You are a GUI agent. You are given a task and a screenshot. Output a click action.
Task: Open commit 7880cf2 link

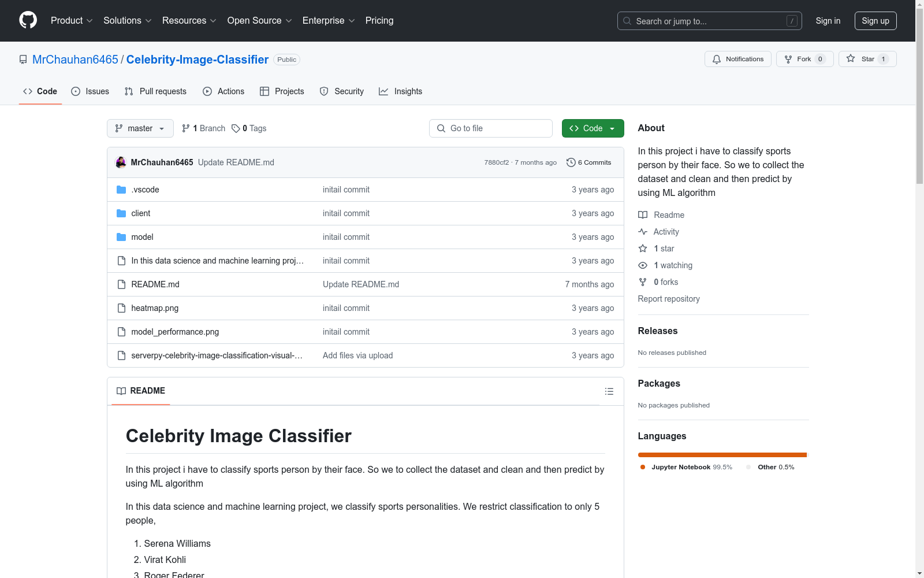[497, 162]
